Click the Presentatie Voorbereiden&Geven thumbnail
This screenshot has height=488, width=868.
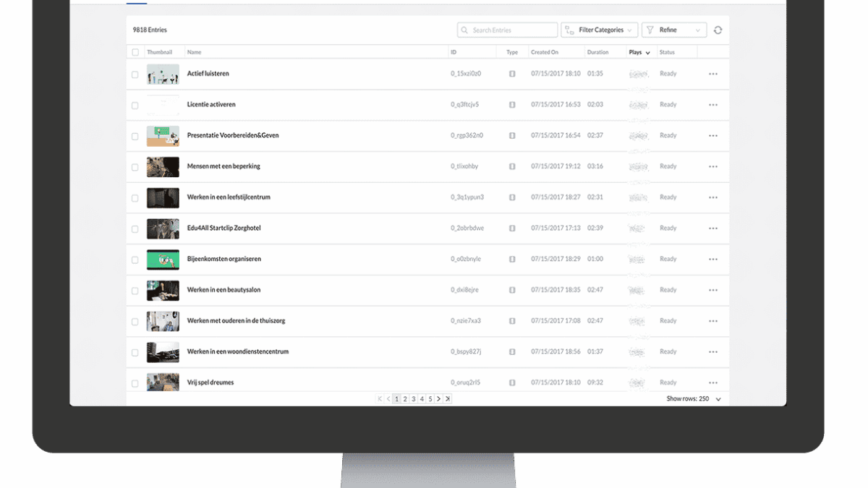click(x=163, y=136)
